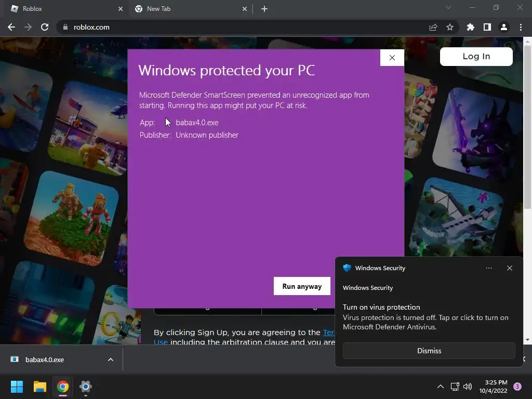Open Chrome's three-dot menu

coord(521,27)
